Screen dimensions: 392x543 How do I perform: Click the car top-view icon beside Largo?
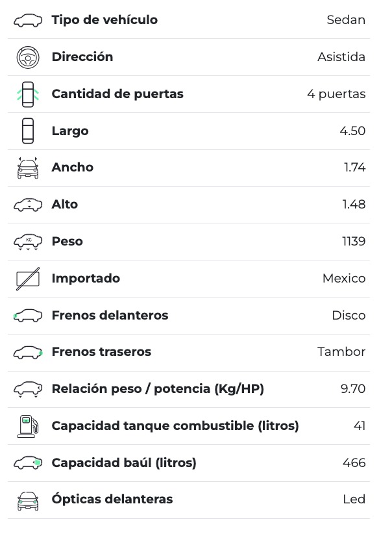(27, 131)
